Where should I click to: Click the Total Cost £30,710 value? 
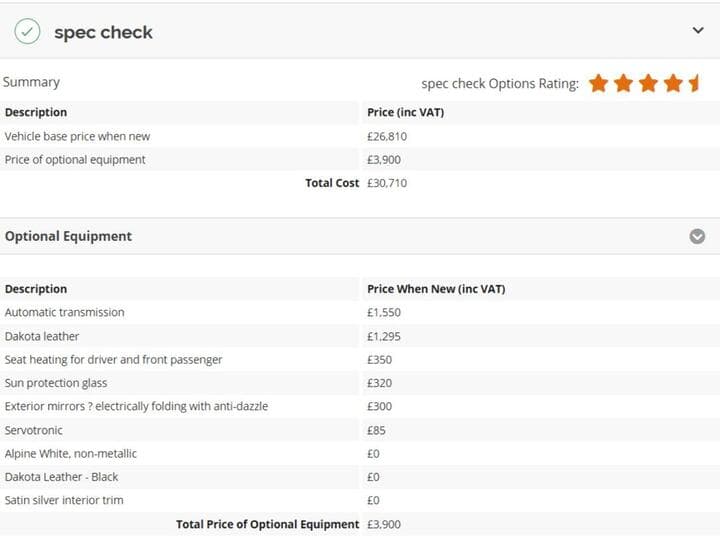[387, 183]
